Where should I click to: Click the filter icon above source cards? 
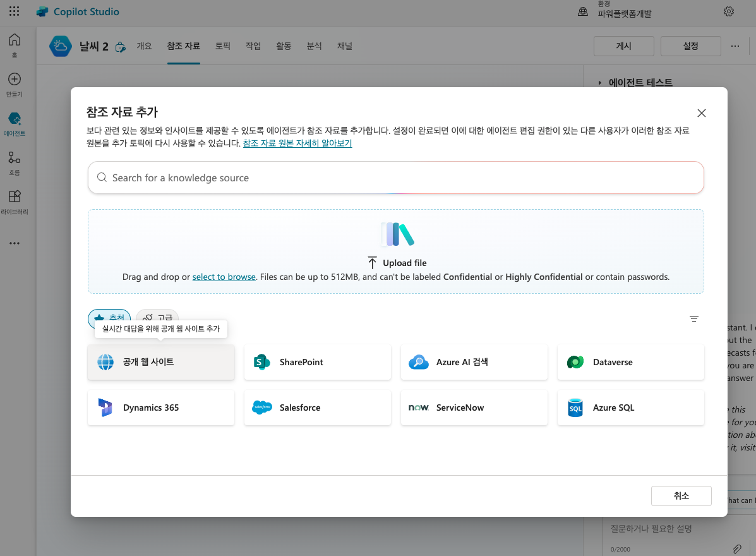click(x=694, y=318)
